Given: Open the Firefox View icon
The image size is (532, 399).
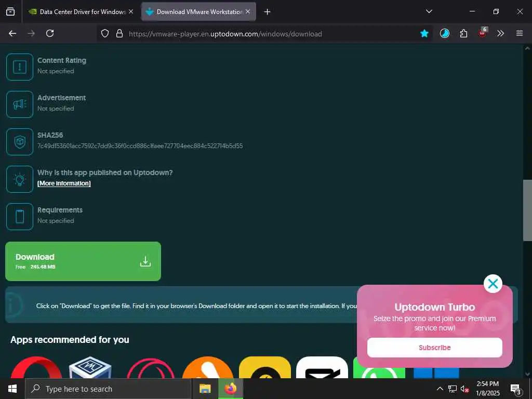Looking at the screenshot, I should pyautogui.click(x=10, y=11).
